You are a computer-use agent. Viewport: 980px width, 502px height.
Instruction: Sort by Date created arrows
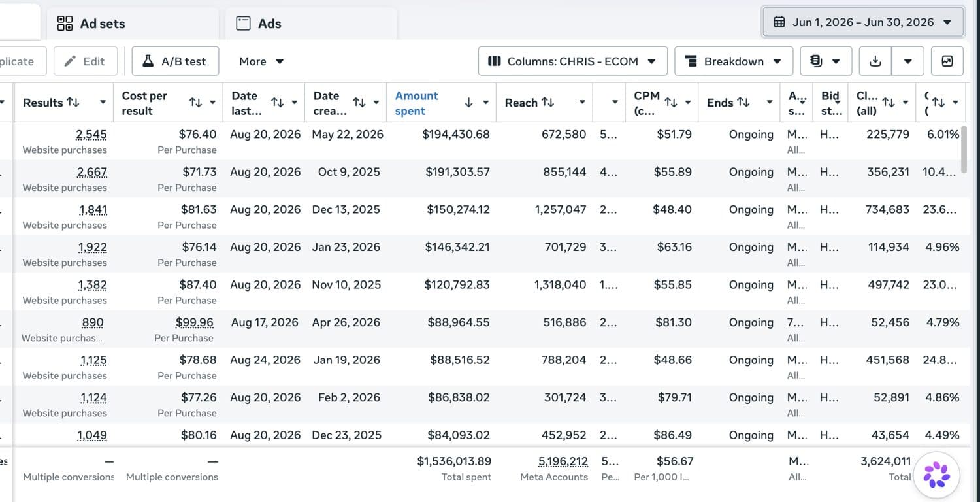(359, 103)
